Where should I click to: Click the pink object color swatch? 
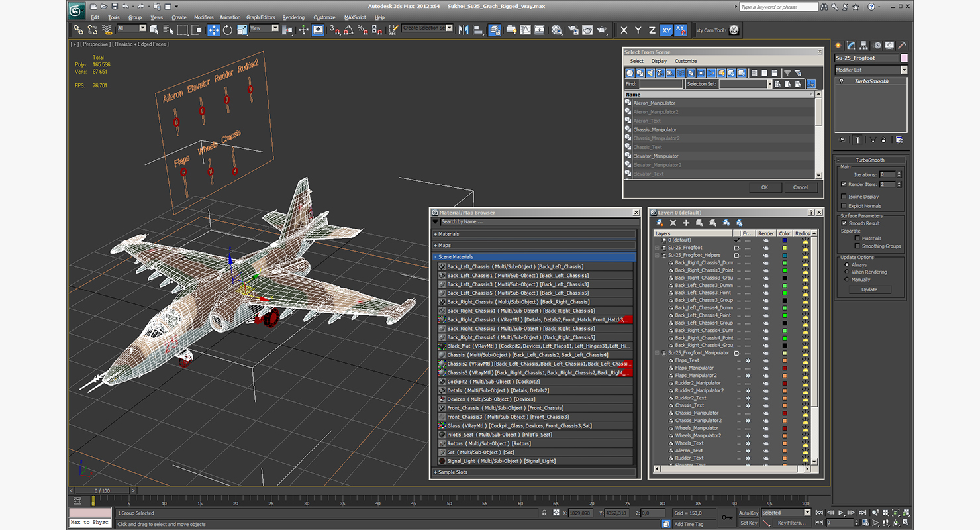point(904,58)
